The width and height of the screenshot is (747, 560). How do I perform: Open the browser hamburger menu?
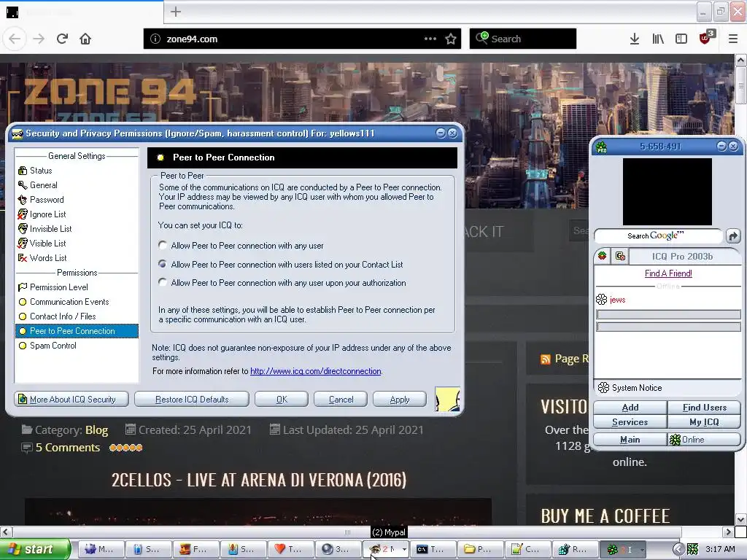click(x=733, y=39)
